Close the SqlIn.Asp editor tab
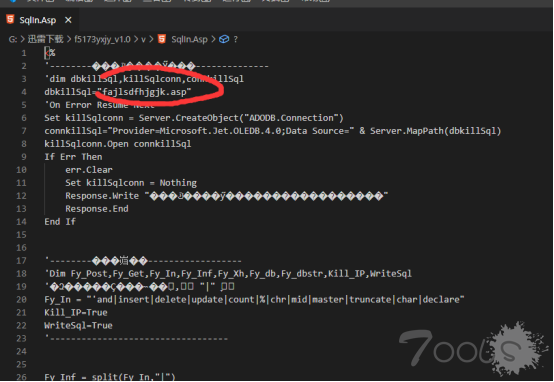554x382 pixels. tap(68, 20)
